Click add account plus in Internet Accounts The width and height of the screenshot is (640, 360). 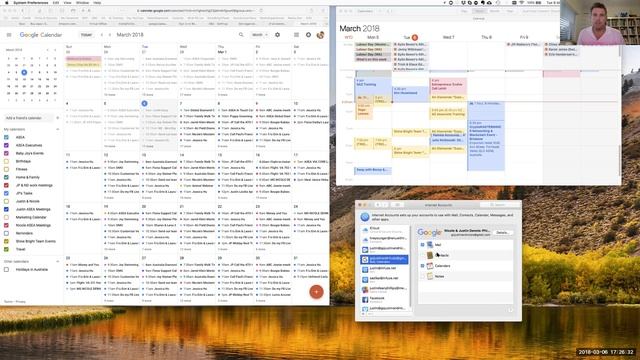[x=363, y=314]
